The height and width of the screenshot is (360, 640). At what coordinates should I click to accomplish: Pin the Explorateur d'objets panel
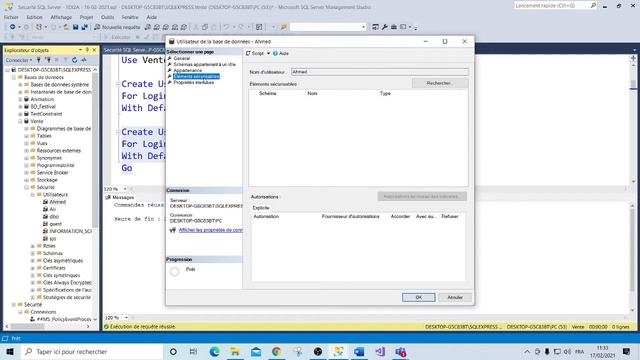pos(87,50)
